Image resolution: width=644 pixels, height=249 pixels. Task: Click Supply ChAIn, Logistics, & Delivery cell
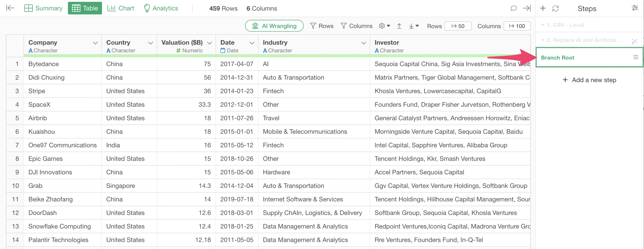pyautogui.click(x=314, y=213)
